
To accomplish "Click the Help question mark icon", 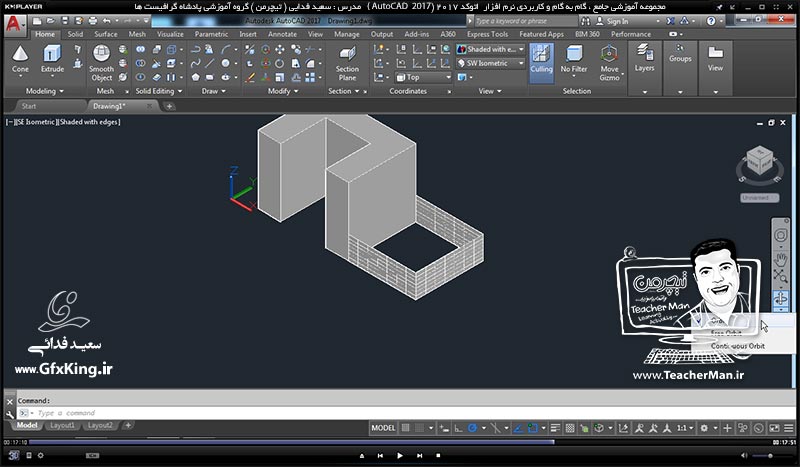I will 711,21.
